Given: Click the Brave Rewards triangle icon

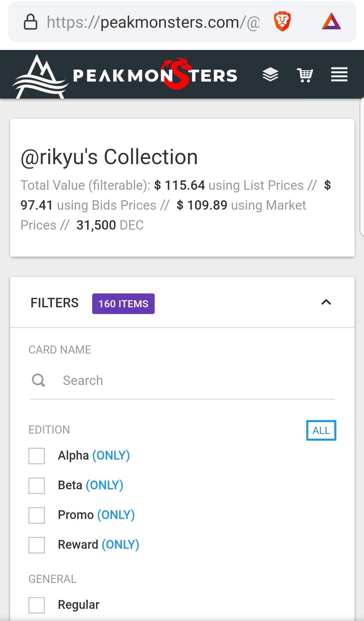Looking at the screenshot, I should click(331, 21).
